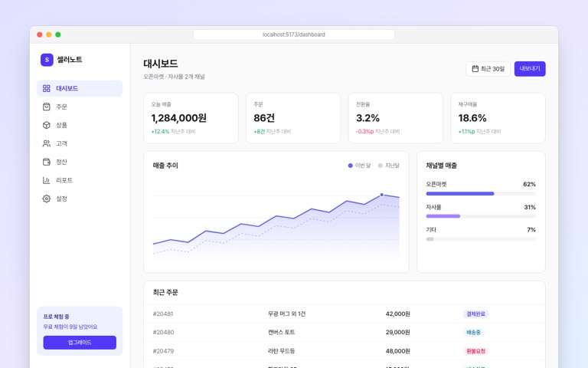This screenshot has width=588, height=368.
Task: Click the 대시보드 grid icon in sidebar
Action: tap(47, 88)
